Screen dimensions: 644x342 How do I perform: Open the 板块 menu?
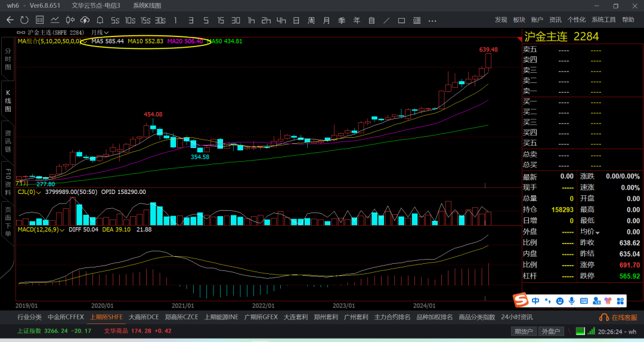[519, 20]
